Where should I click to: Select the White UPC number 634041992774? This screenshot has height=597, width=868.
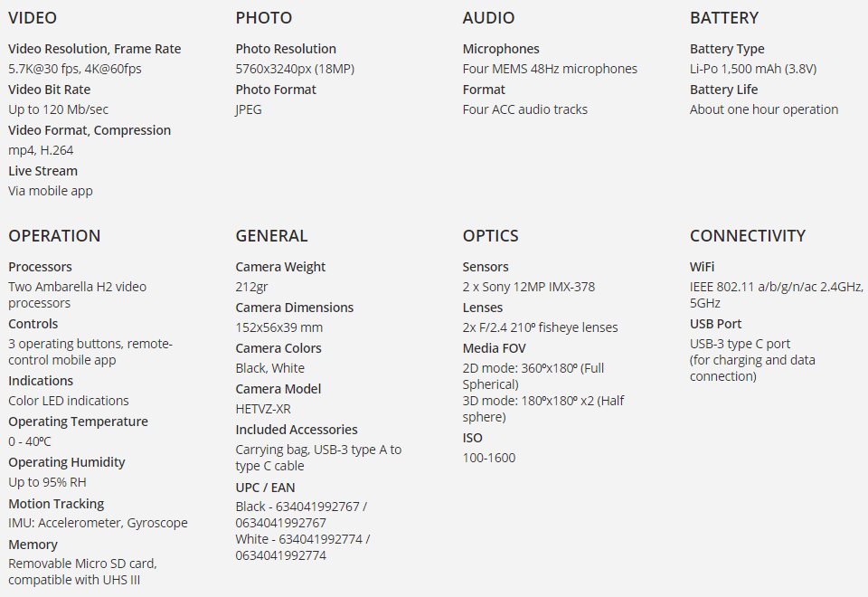(320, 539)
